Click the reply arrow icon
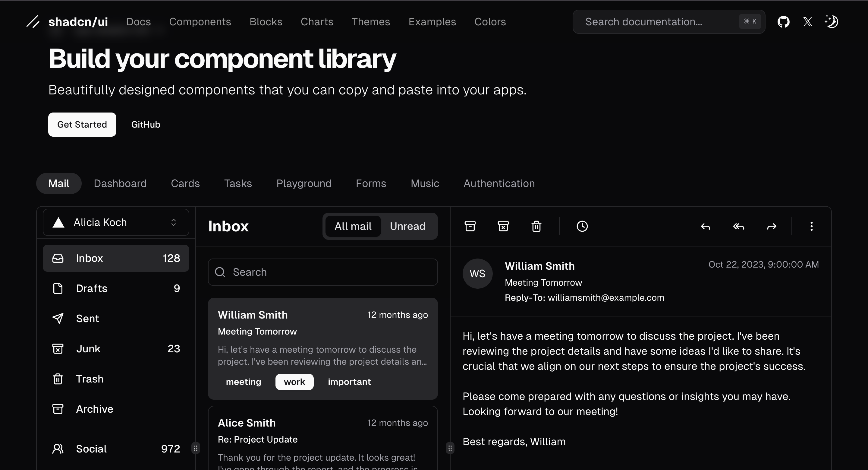Screen dimensions: 868x470 pyautogui.click(x=705, y=226)
